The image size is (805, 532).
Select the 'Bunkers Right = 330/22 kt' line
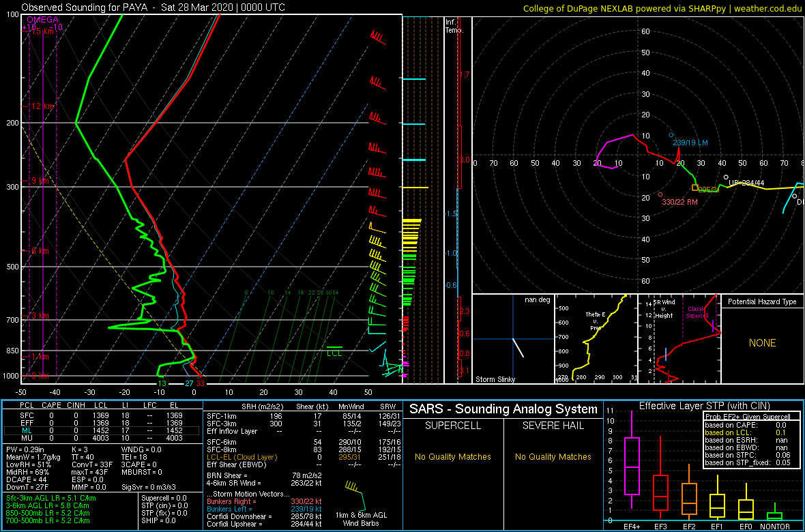[264, 501]
